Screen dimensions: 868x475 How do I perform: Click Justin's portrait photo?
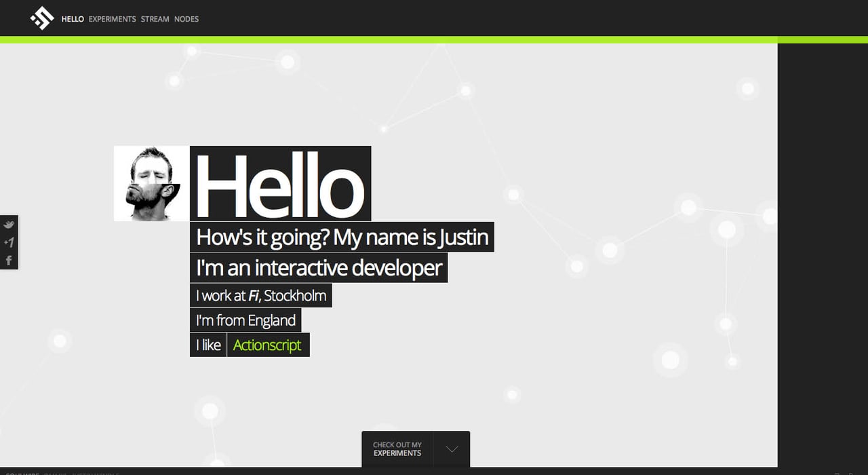(x=151, y=183)
